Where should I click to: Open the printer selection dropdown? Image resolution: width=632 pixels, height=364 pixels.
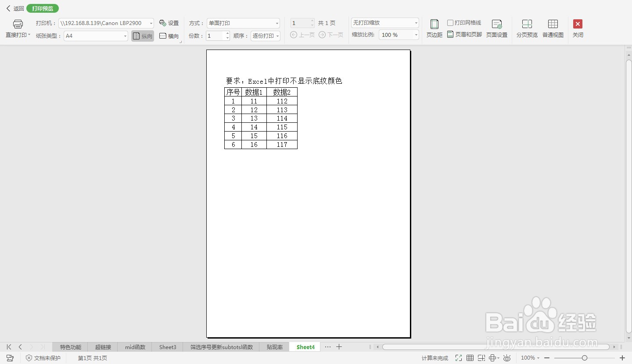(151, 23)
